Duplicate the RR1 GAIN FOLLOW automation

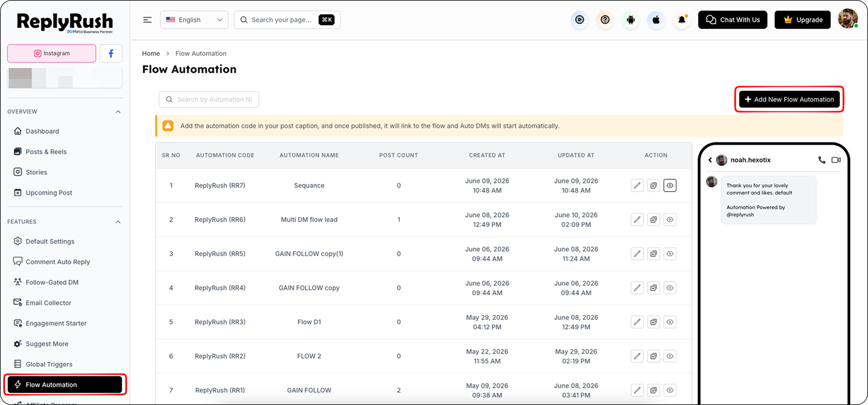pyautogui.click(x=653, y=390)
